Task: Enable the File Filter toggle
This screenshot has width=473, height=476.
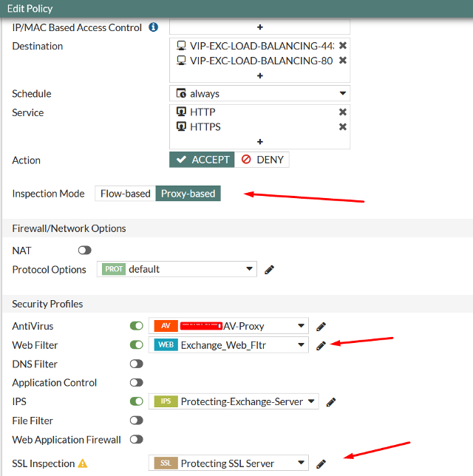Action: point(137,421)
